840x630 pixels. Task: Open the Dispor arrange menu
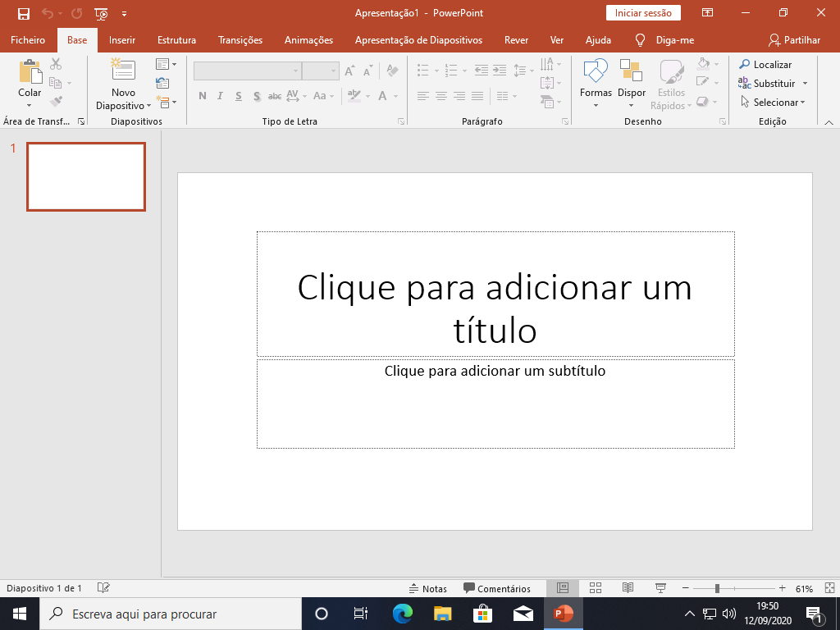tap(631, 84)
